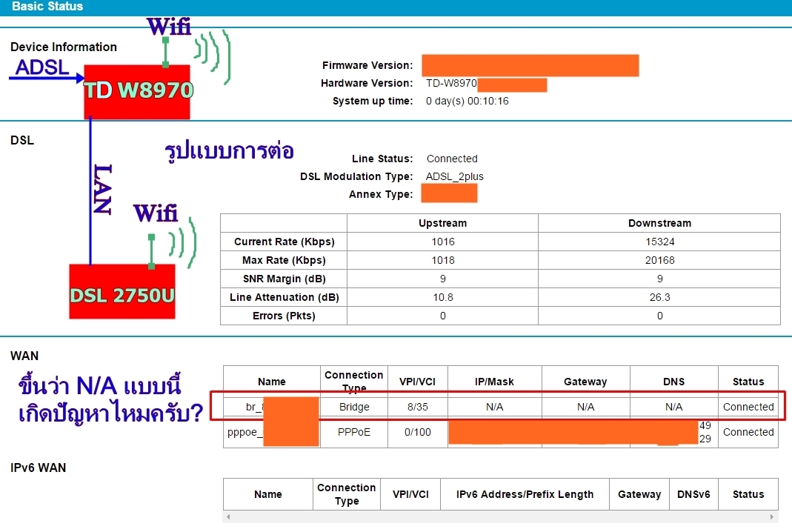The height and width of the screenshot is (532, 792).
Task: Click the upstream current rate "1016"
Action: (x=443, y=242)
